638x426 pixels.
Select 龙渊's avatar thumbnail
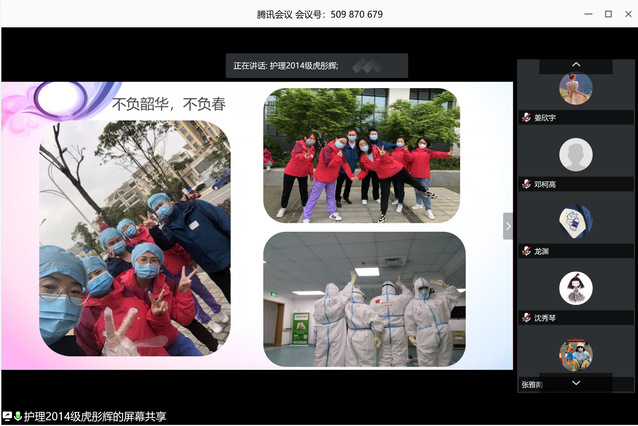[x=575, y=221]
